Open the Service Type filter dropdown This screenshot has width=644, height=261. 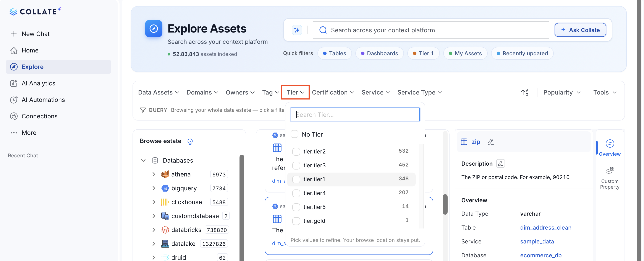(420, 92)
